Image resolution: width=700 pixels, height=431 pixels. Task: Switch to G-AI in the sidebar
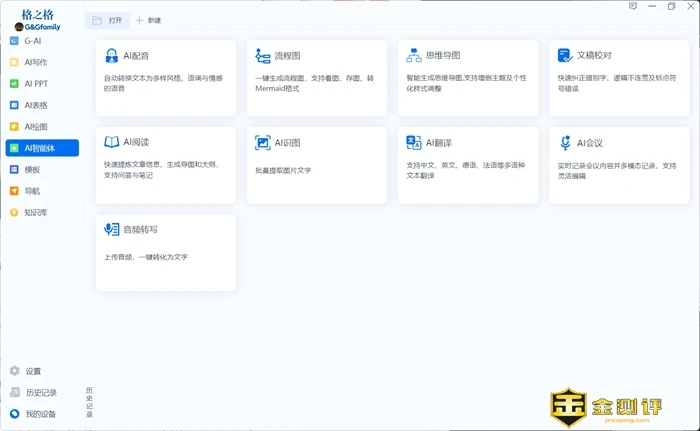pos(32,41)
